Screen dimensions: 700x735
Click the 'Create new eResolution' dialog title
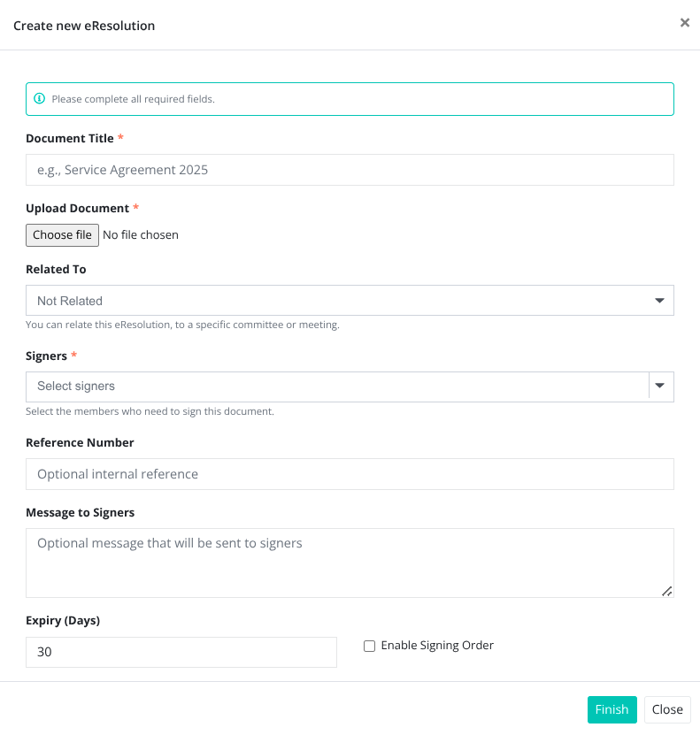coord(84,26)
